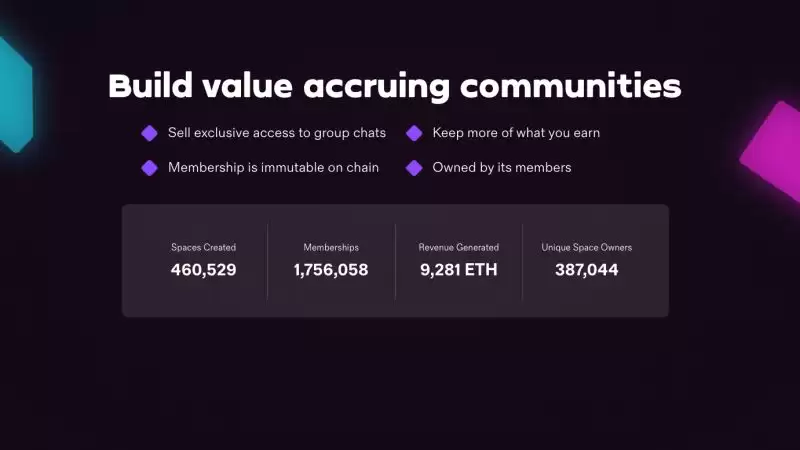Click the diamond bullet beside "Sell exclusive access"
Screen dimensions: 800x450
point(149,133)
